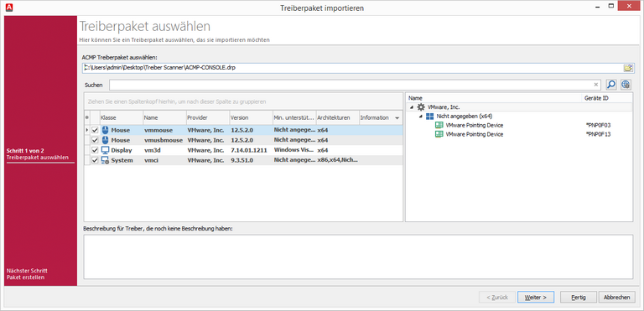Image resolution: width=644 pixels, height=311 pixels.
Task: Sort by the Version column header
Action: coord(251,117)
